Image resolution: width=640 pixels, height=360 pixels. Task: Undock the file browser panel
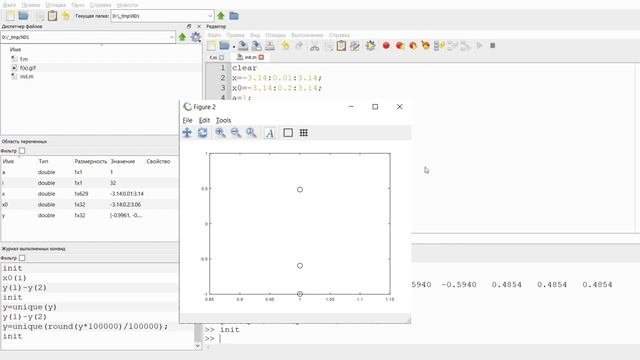coord(189,26)
